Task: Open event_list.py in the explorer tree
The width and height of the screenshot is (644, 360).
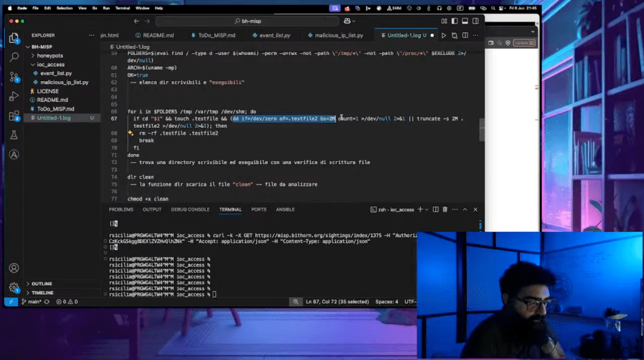Action: (56, 73)
